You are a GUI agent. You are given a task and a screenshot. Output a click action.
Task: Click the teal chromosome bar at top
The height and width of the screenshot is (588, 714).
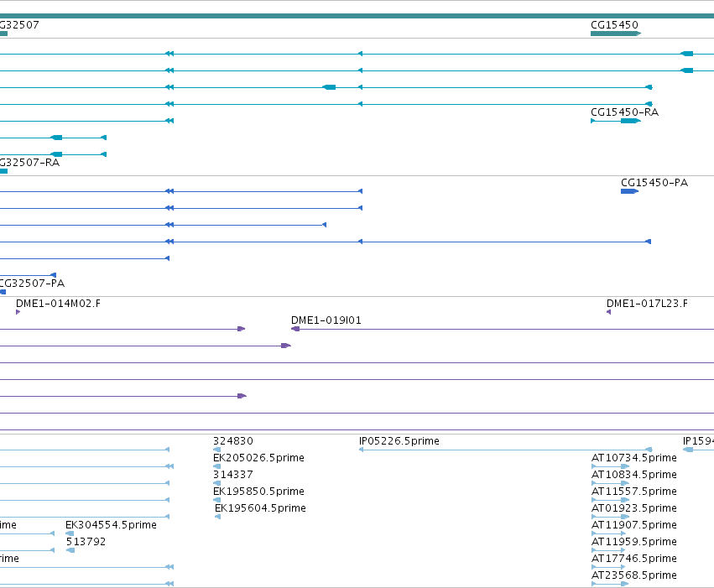point(357,16)
